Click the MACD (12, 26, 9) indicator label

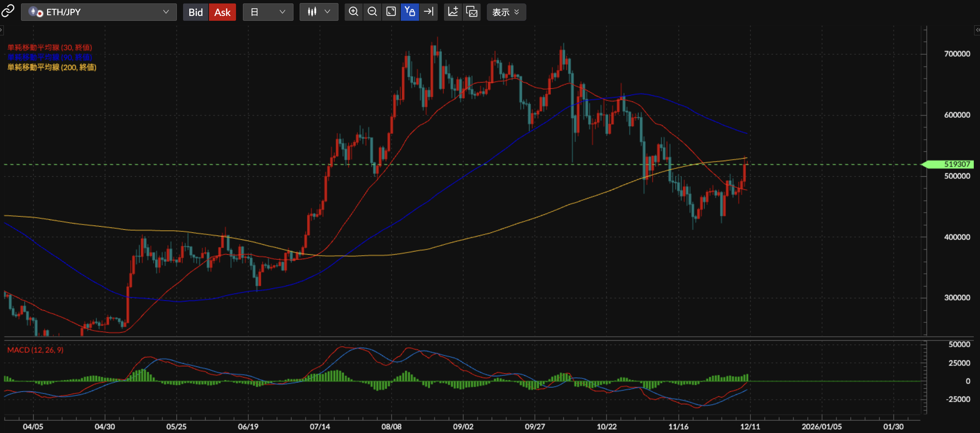coord(35,350)
